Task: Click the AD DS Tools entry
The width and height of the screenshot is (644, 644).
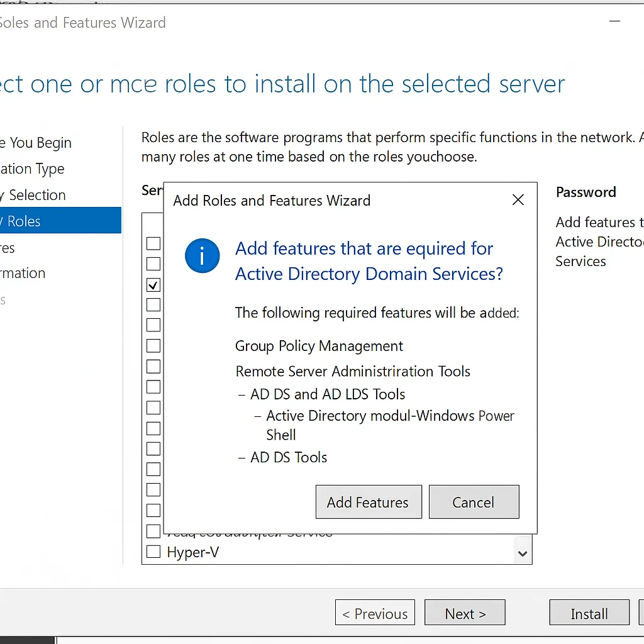Action: coord(289,457)
